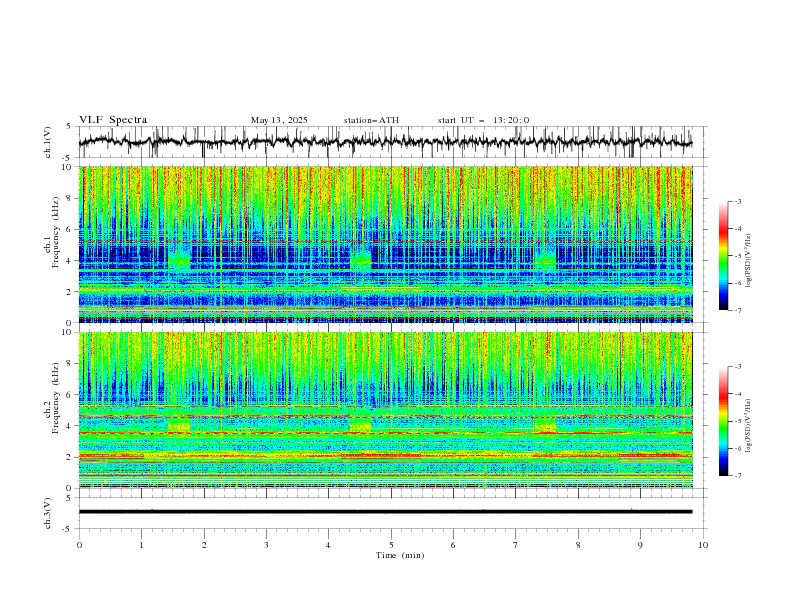Screen dimensions: 792x612
Task: Click the "-7" tick on lower colorbar
Action: 738,476
